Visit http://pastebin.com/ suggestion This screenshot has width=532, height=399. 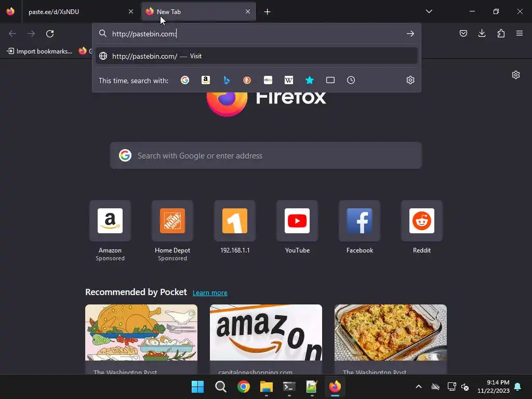coord(257,56)
